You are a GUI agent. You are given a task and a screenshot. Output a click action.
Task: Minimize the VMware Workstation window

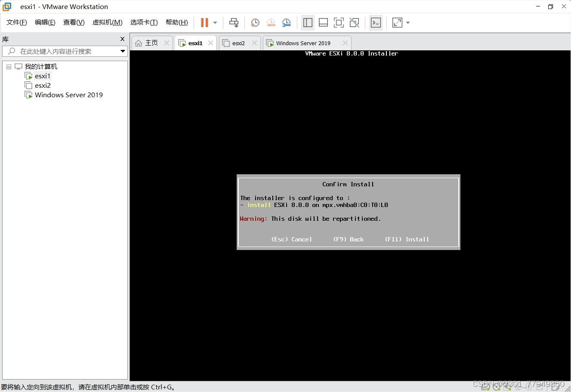pos(538,6)
